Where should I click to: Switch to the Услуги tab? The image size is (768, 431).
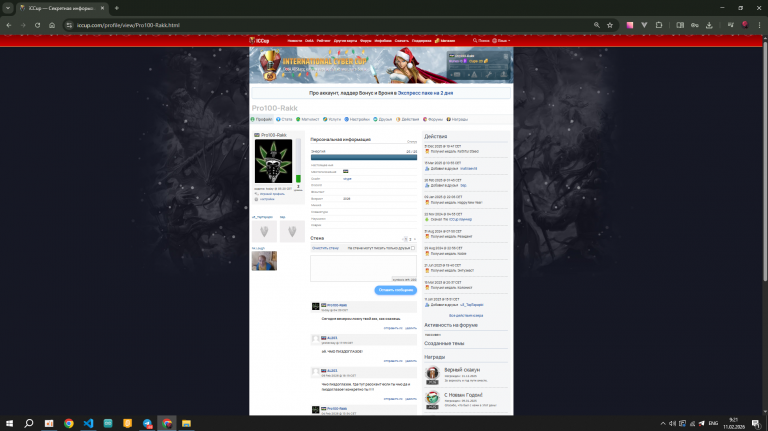pyautogui.click(x=332, y=119)
